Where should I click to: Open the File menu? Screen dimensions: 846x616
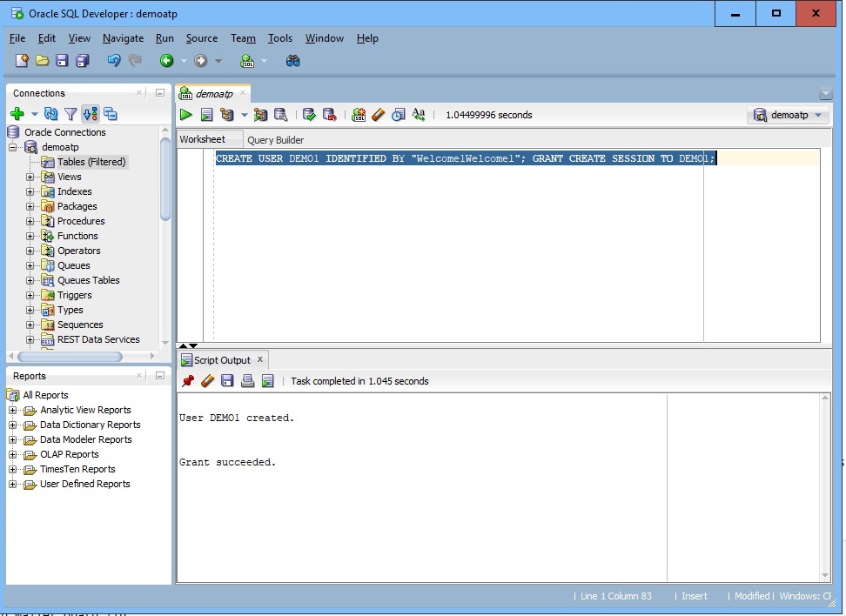17,38
